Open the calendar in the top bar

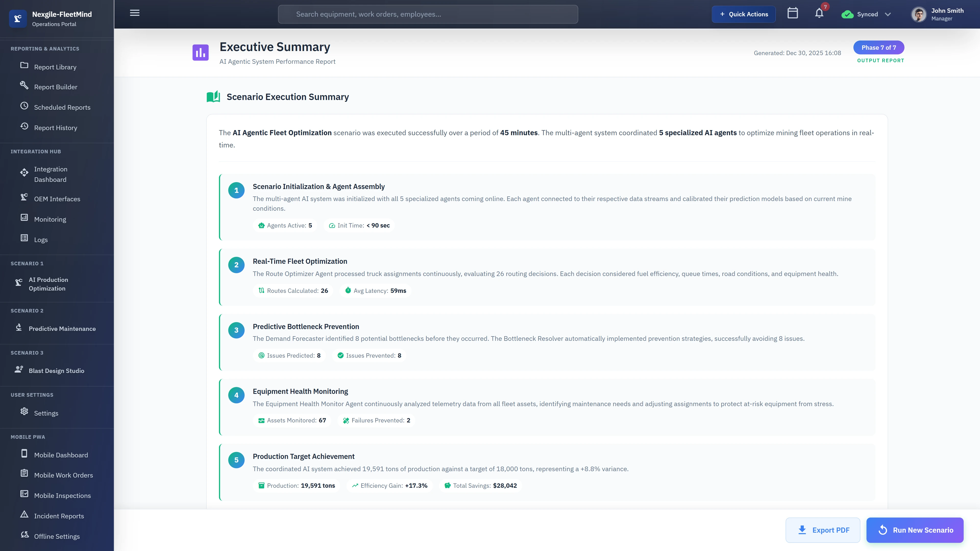pos(792,14)
